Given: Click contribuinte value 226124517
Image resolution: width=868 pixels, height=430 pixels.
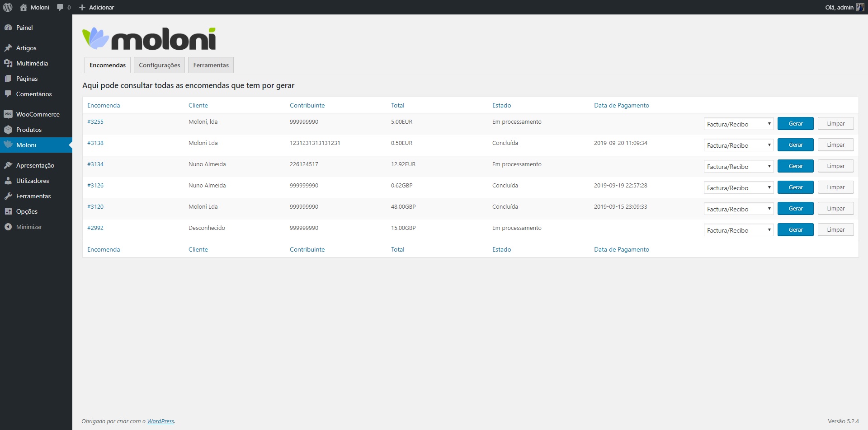Looking at the screenshot, I should pos(304,164).
